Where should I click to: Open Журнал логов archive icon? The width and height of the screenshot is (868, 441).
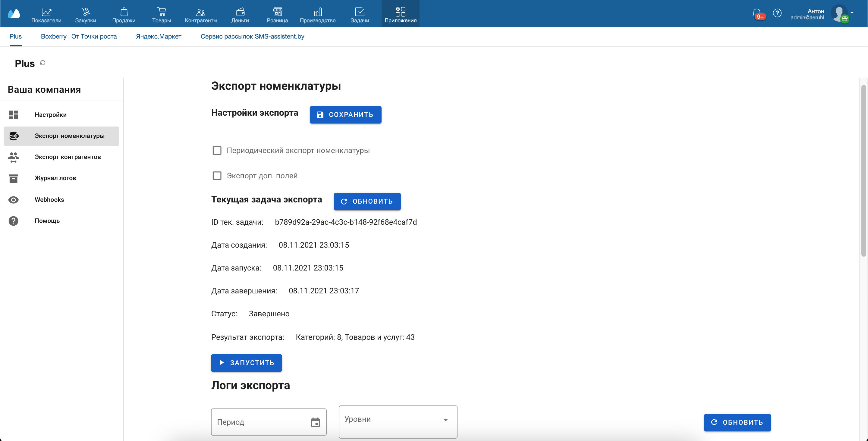click(x=14, y=178)
